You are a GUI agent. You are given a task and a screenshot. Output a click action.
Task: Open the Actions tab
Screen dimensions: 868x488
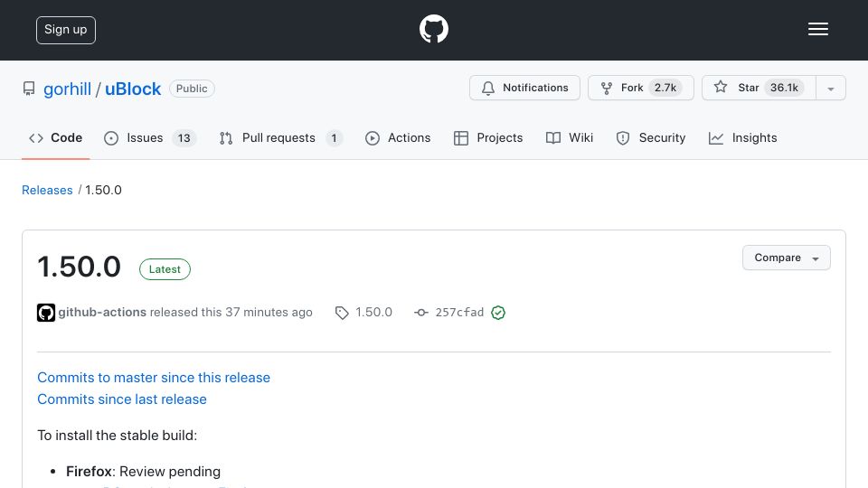[398, 137]
